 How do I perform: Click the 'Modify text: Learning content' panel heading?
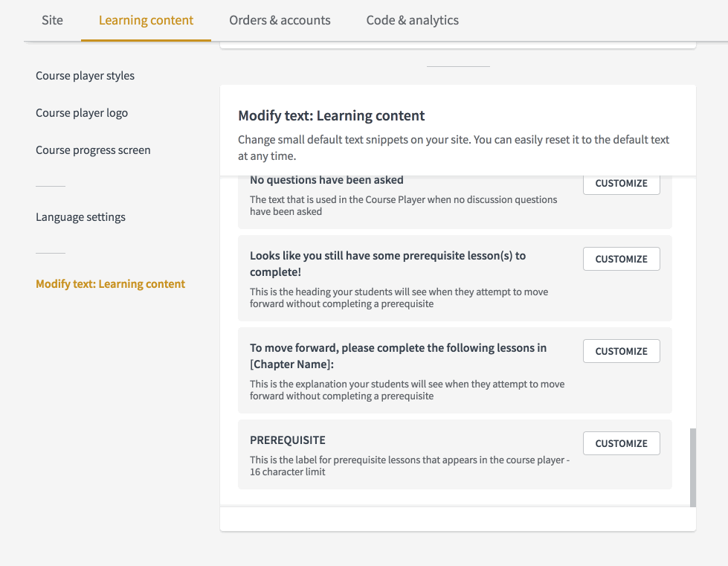tap(331, 115)
